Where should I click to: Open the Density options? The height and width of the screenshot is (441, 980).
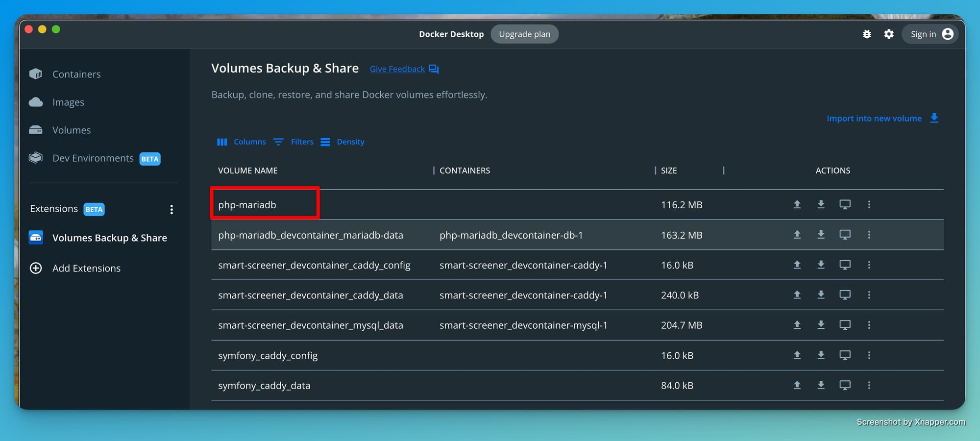(x=343, y=142)
